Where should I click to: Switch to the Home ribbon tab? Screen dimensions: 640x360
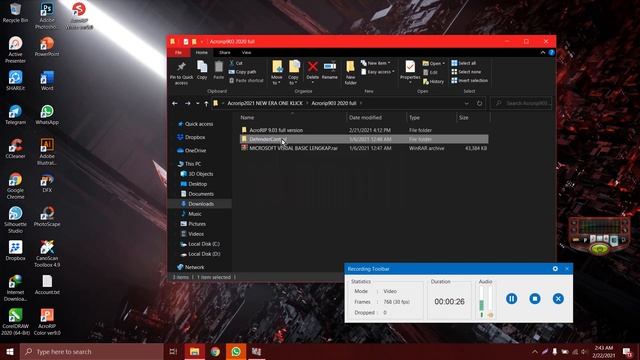(201, 53)
